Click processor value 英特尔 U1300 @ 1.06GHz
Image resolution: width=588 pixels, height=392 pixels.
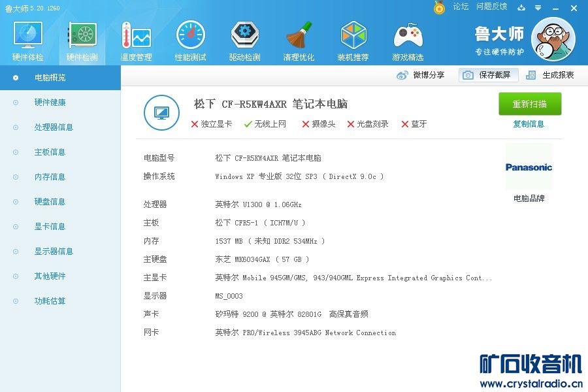tap(258, 204)
